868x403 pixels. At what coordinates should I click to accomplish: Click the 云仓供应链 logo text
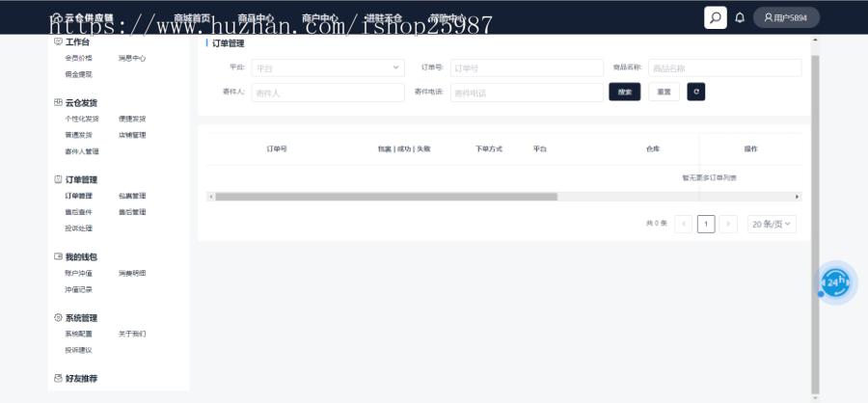(89, 17)
